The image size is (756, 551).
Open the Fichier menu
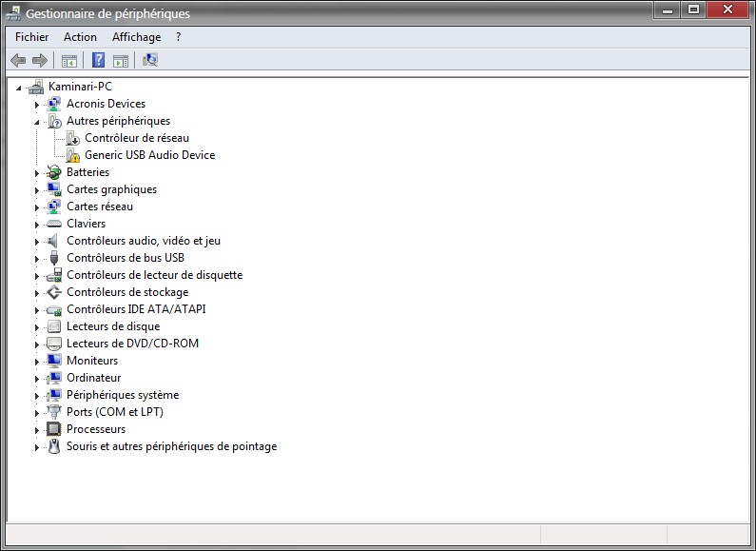[31, 37]
